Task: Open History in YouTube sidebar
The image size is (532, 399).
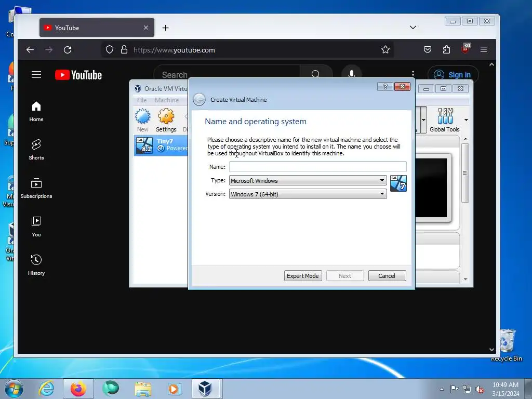Action: coord(36,265)
